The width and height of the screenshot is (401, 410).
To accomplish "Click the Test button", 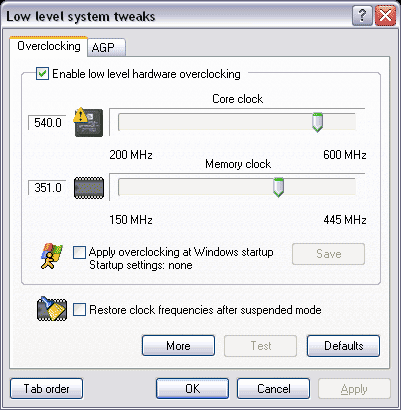I will pyautogui.click(x=261, y=346).
